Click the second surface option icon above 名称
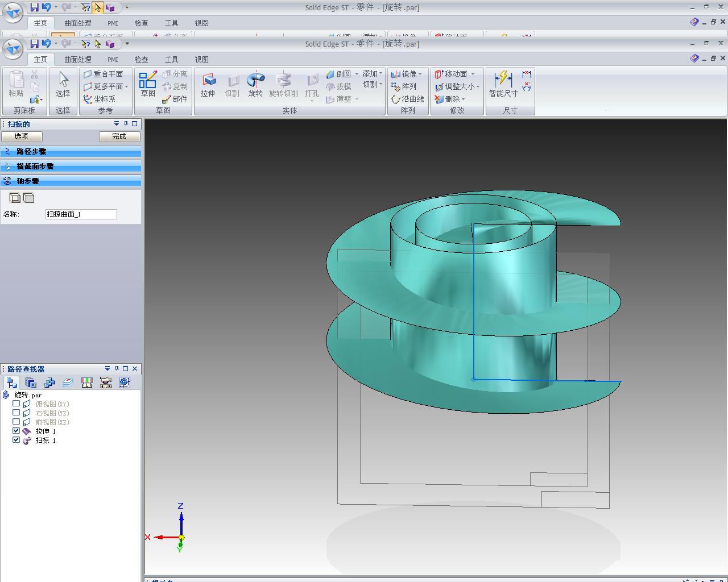The width and height of the screenshot is (728, 582). point(29,198)
